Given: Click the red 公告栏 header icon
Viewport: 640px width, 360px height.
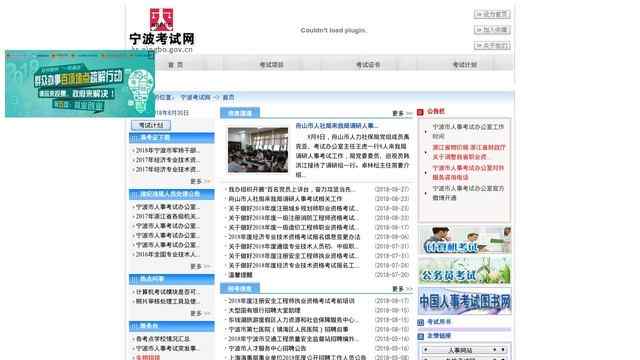Looking at the screenshot, I should tap(420, 111).
